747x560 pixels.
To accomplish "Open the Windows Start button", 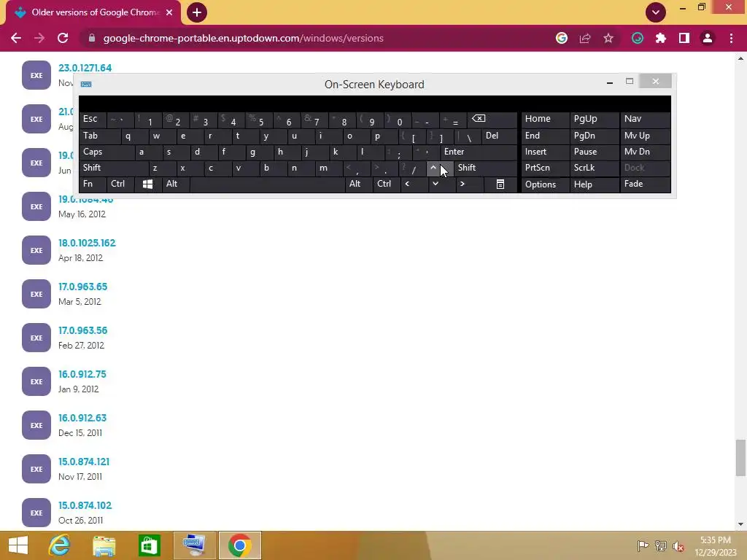I will (x=18, y=545).
